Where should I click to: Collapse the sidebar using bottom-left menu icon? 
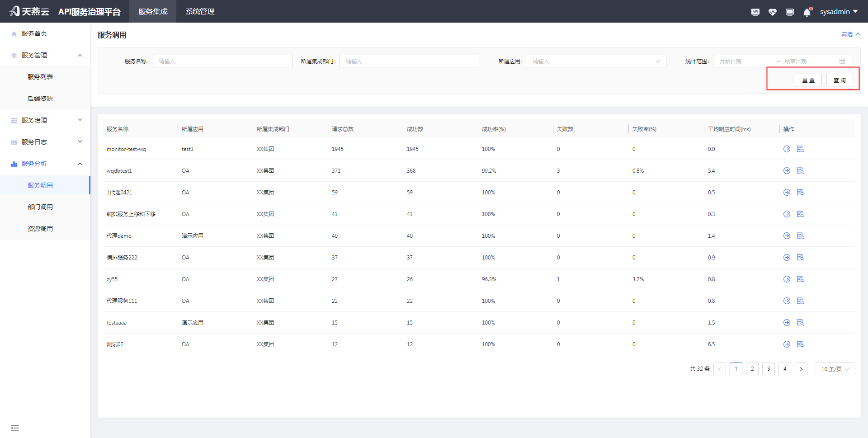[x=15, y=428]
